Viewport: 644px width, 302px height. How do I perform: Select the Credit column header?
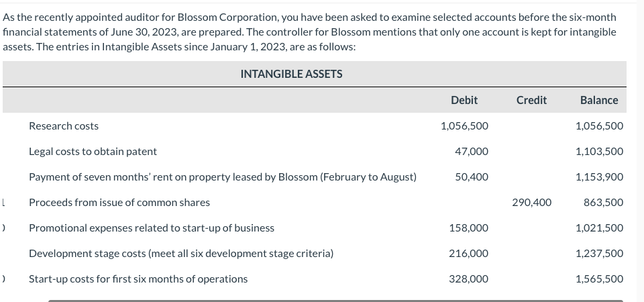pos(531,100)
